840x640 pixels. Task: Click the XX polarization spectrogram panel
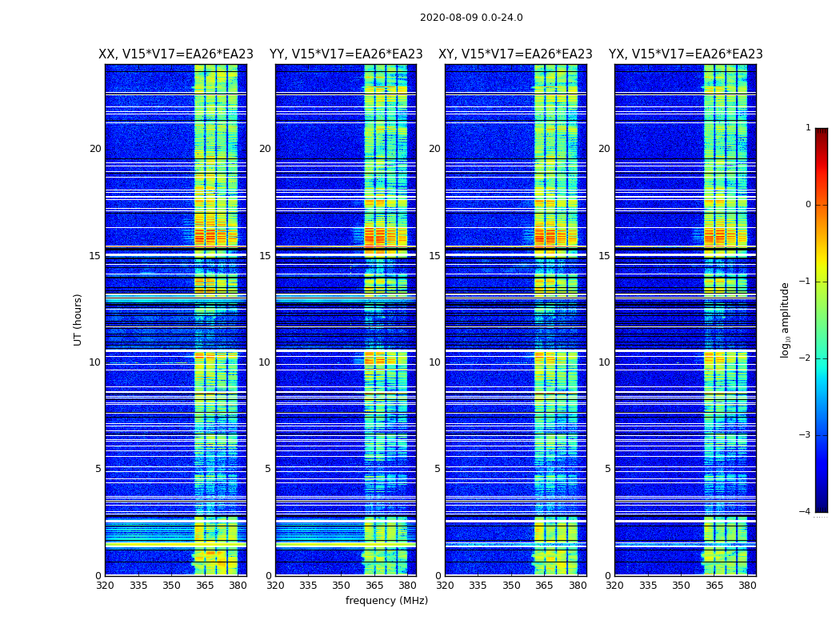(x=176, y=320)
